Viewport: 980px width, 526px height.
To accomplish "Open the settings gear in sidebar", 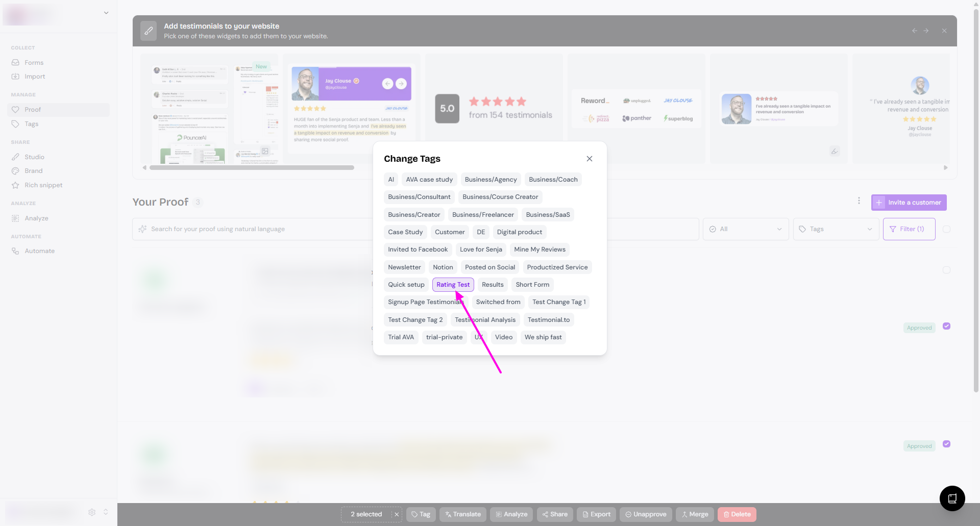I will (x=92, y=512).
